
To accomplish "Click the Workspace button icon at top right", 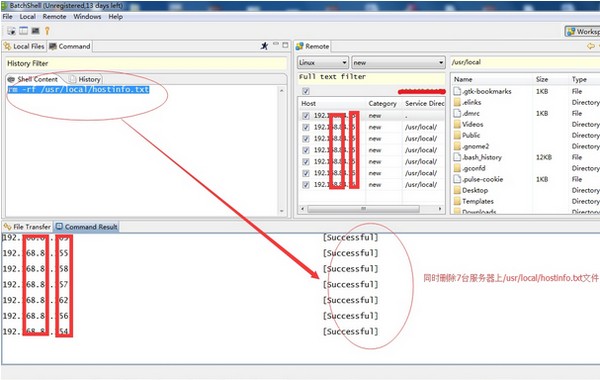I will (x=571, y=31).
